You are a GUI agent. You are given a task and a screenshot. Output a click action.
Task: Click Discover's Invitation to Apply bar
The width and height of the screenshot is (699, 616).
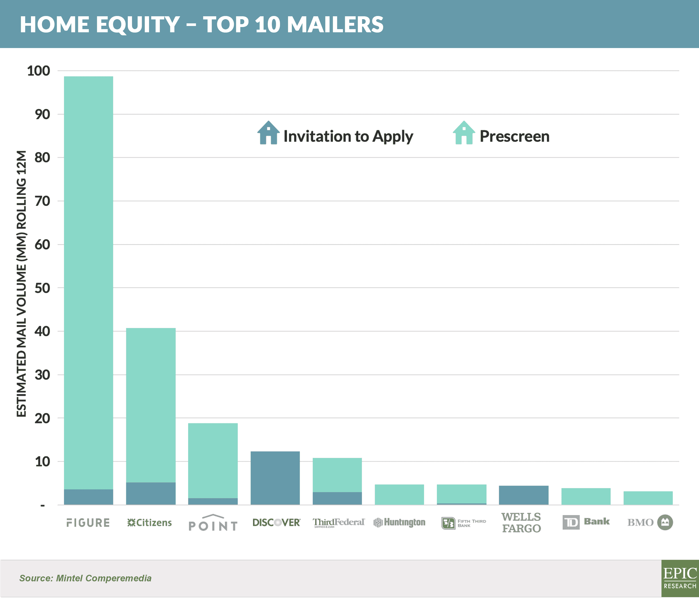click(x=275, y=478)
